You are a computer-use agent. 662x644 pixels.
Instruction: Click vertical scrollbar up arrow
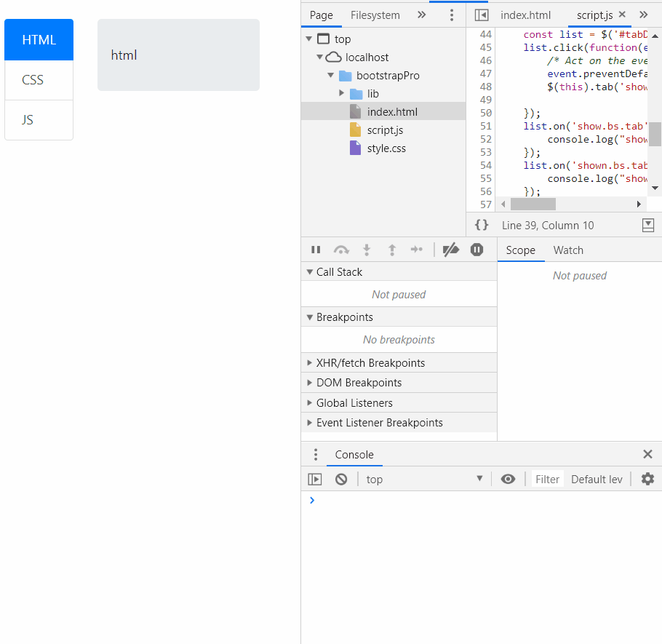(x=655, y=36)
